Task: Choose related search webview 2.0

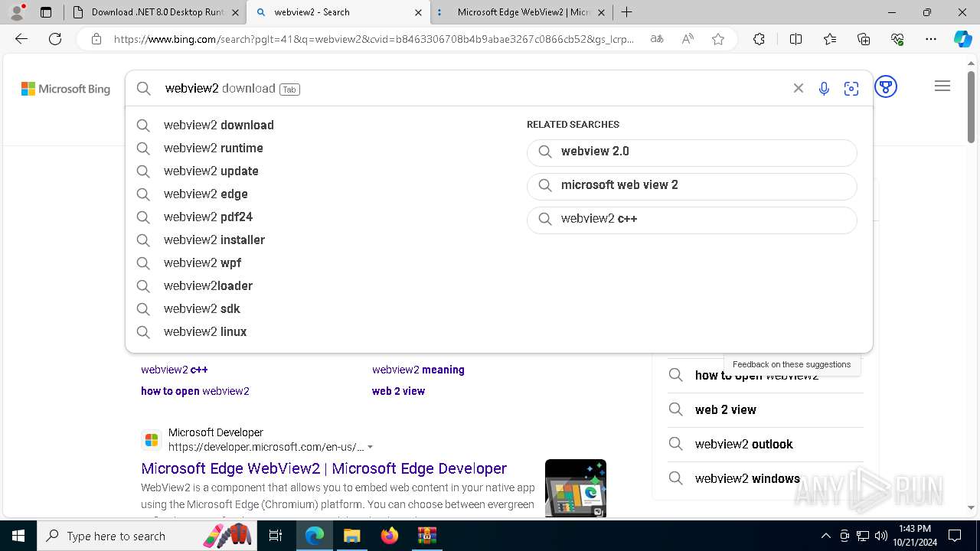Action: [691, 152]
